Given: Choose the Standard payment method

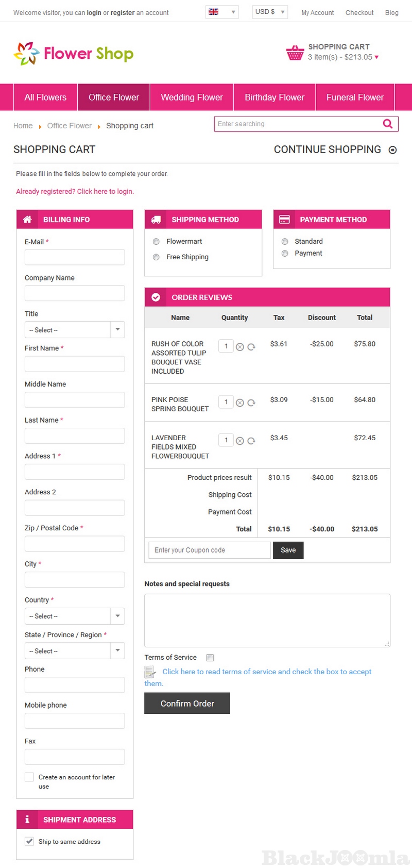Looking at the screenshot, I should tap(285, 241).
